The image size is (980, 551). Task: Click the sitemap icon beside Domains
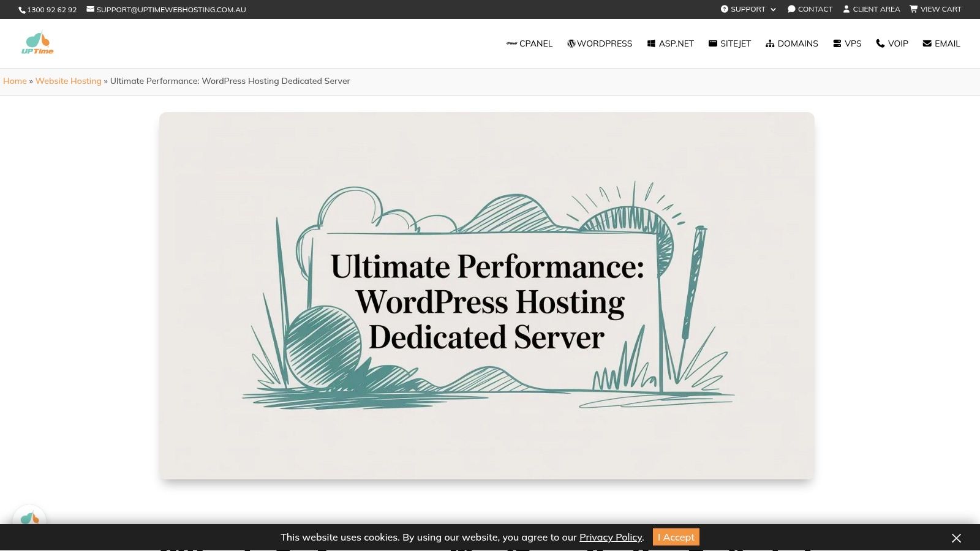[x=770, y=43]
